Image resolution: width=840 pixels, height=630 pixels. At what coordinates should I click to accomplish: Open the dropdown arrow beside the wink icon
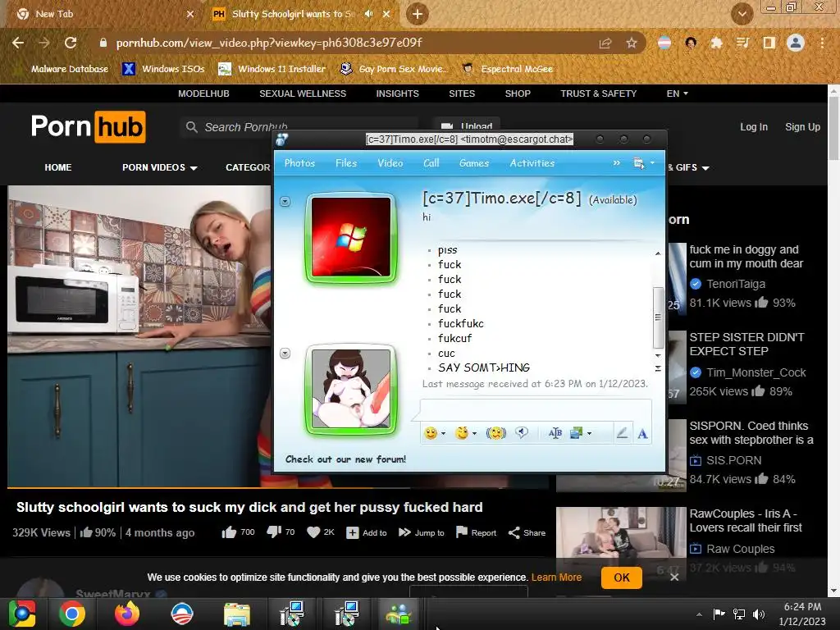point(474,433)
